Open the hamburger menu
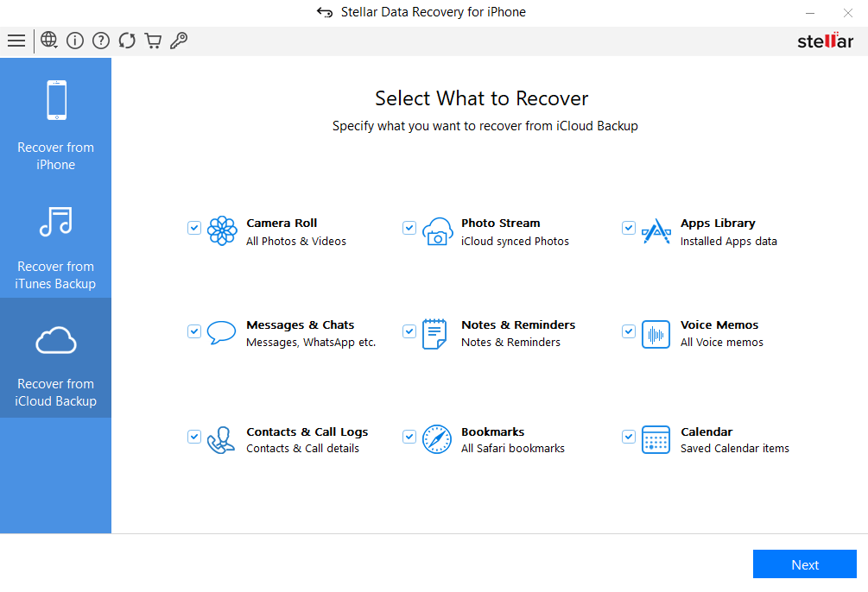This screenshot has height=592, width=868. point(16,41)
